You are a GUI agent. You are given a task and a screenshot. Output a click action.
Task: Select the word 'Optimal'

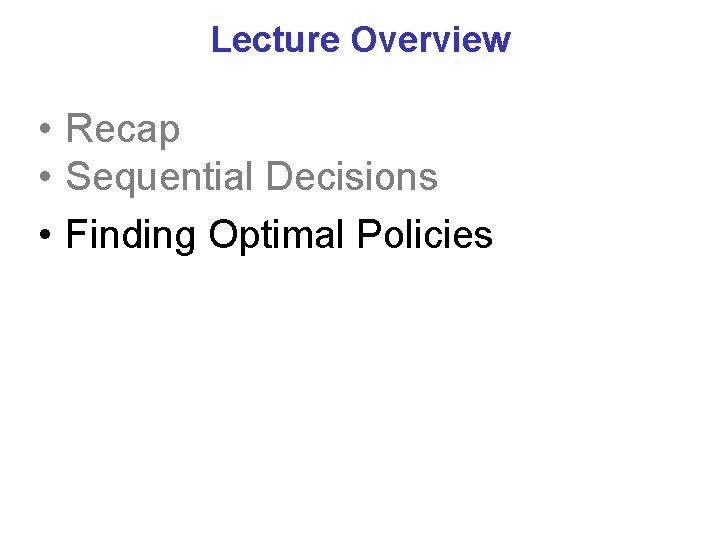(x=276, y=236)
